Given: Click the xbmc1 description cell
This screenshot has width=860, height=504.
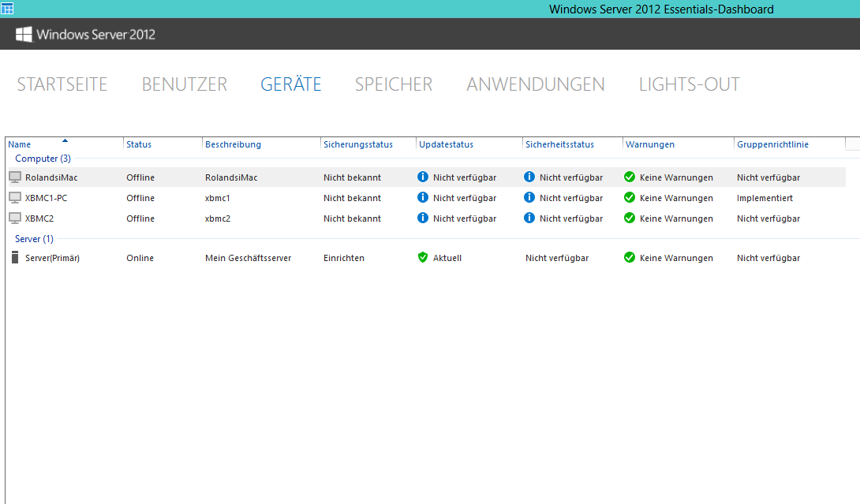Looking at the screenshot, I should click(217, 198).
